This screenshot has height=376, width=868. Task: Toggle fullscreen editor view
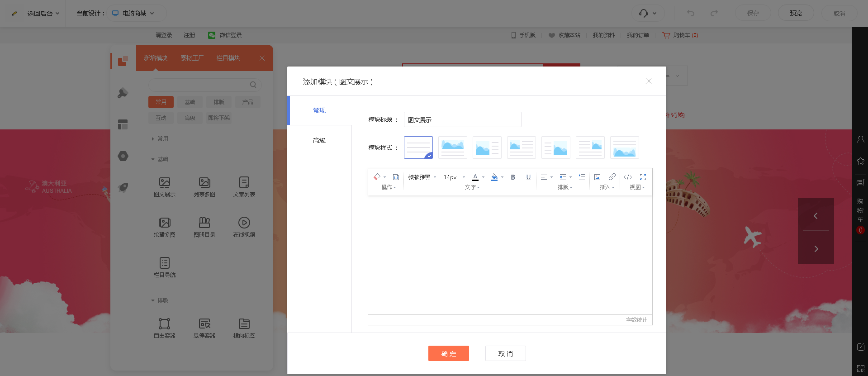pos(643,177)
